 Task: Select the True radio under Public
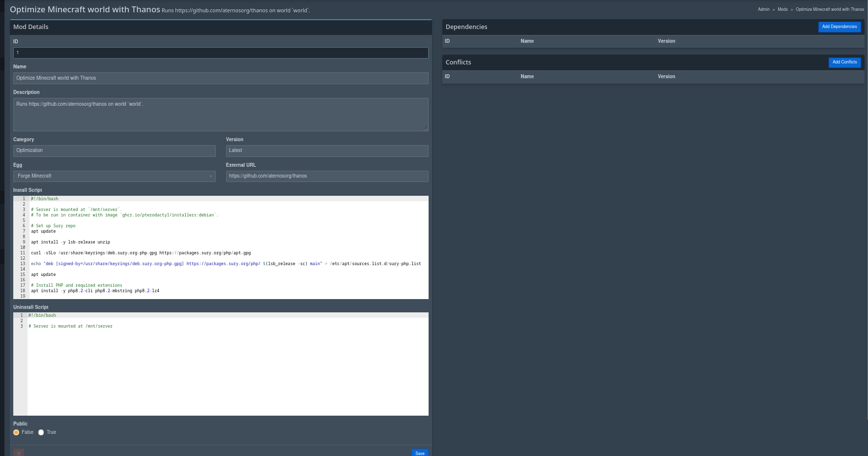(x=41, y=432)
